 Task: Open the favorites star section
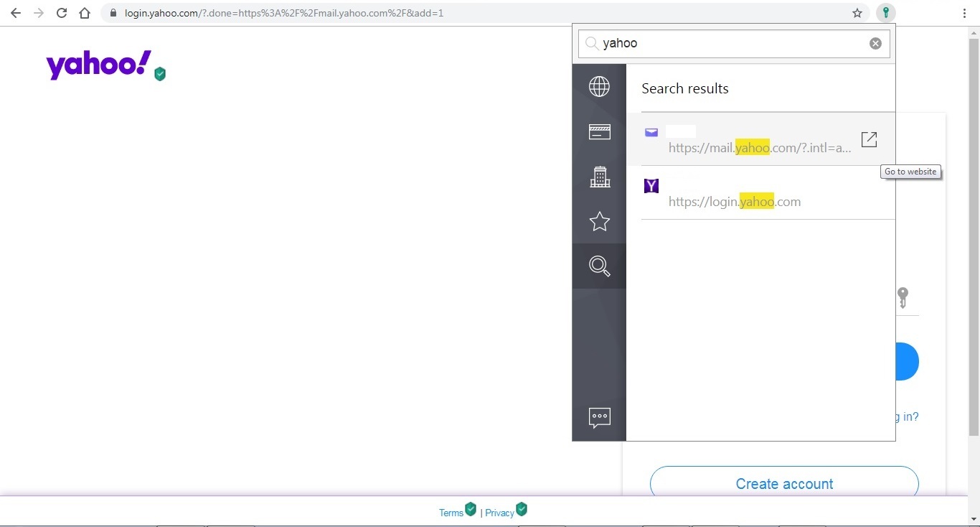(x=599, y=222)
